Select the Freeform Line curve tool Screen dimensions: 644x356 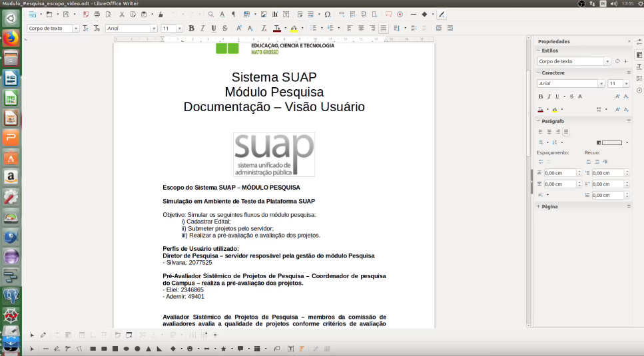[x=57, y=349]
